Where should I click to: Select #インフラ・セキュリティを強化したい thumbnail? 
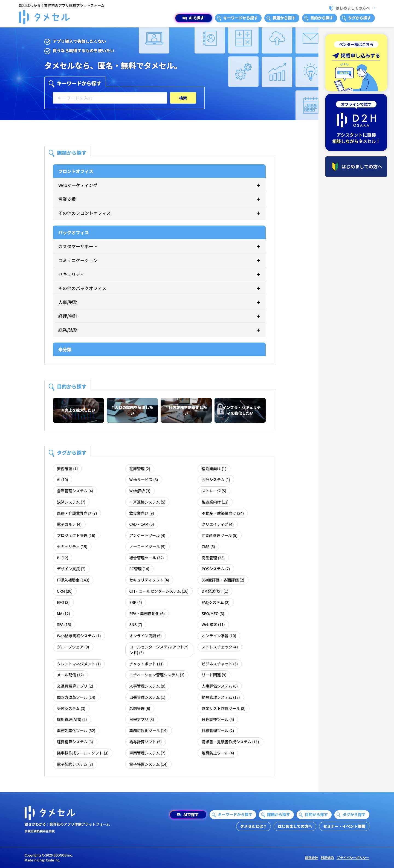pos(240,410)
